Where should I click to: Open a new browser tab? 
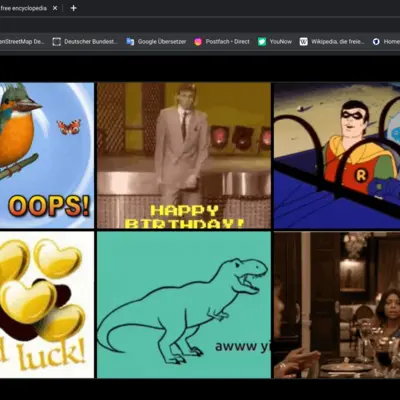[74, 8]
